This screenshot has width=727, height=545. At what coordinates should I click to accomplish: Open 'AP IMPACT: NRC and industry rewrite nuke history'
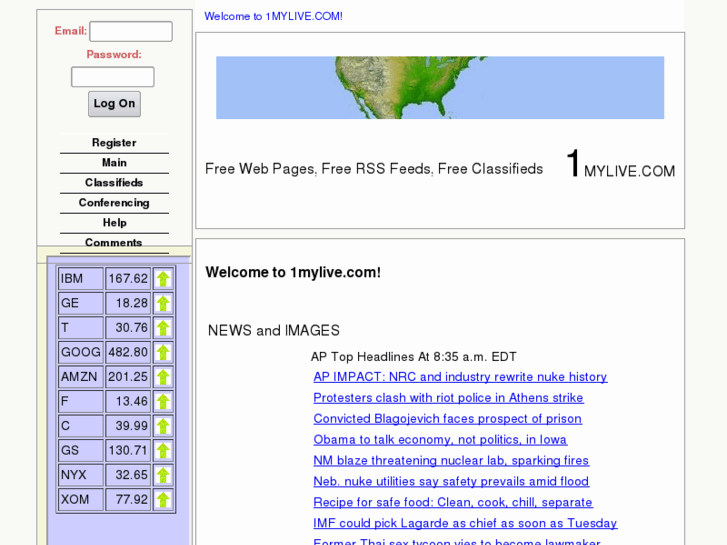coord(460,377)
